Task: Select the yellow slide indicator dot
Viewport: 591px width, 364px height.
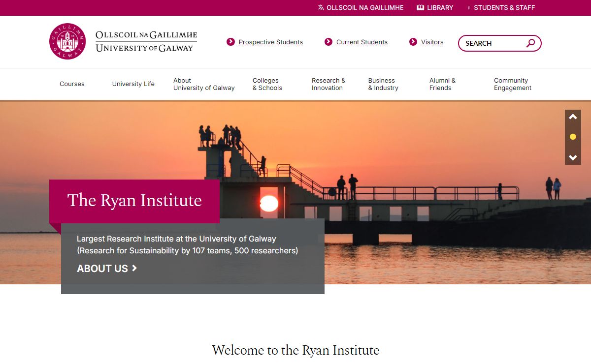Action: (x=573, y=137)
